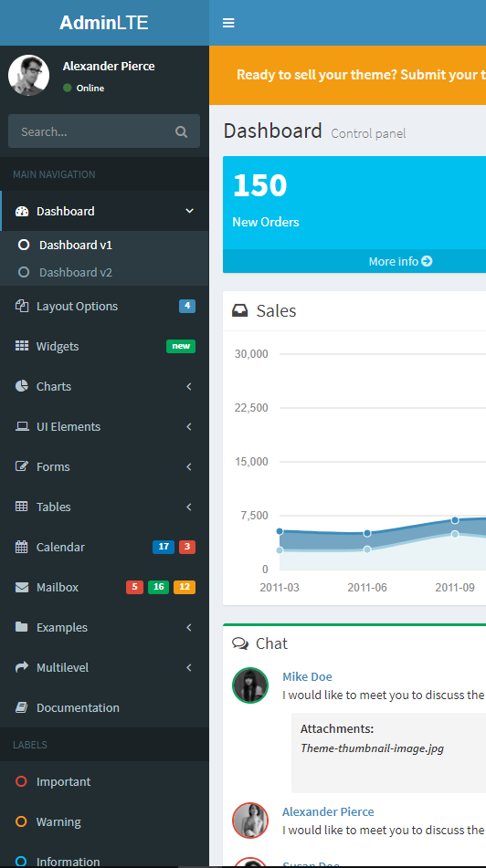
Task: Click the Sales inbox icon
Action: 240,310
